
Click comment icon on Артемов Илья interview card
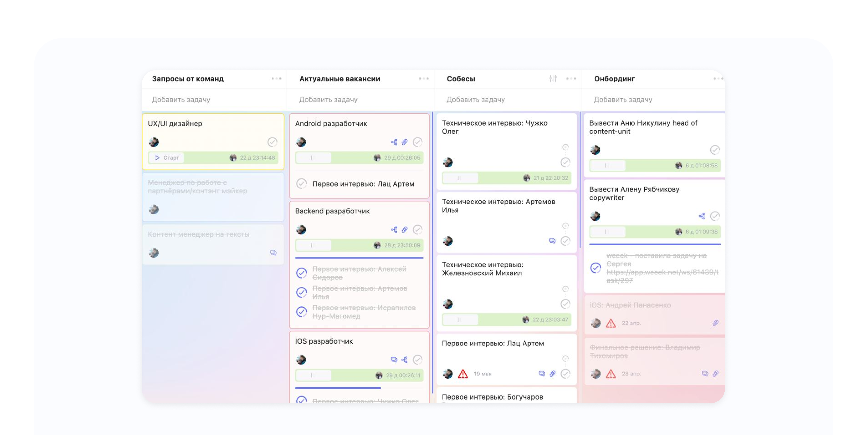click(552, 241)
